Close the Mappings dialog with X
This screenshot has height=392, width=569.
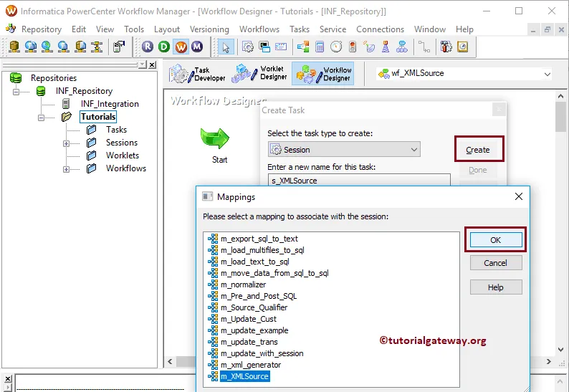[x=519, y=197]
